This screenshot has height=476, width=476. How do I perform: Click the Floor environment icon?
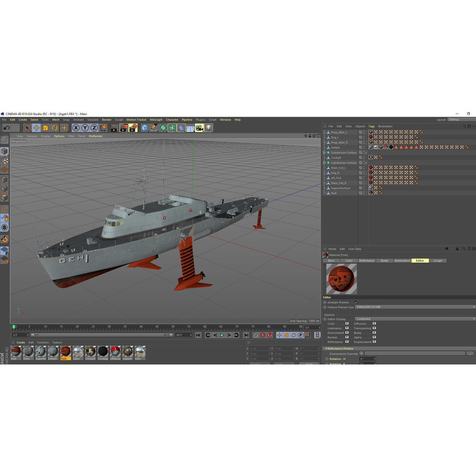pos(190,128)
